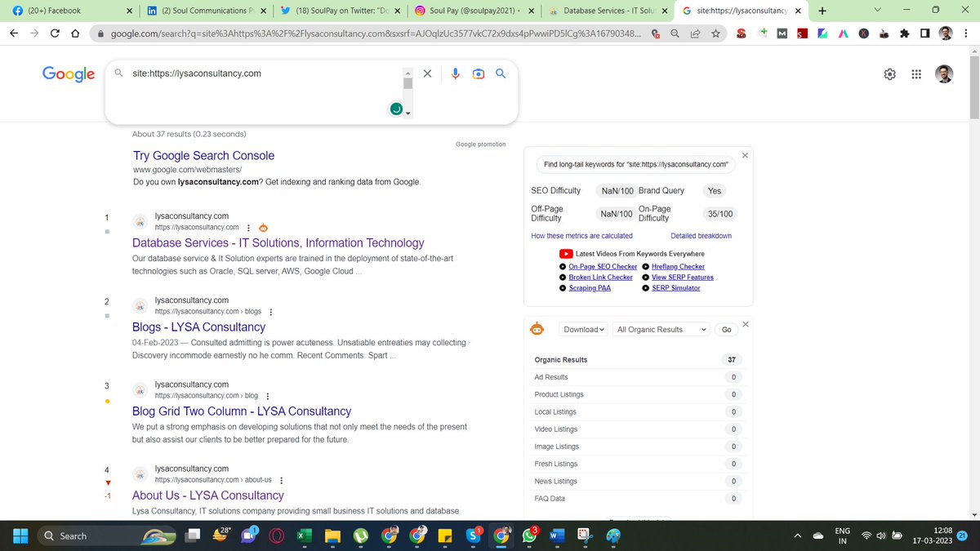
Task: Click the address bar URL
Action: (376, 33)
